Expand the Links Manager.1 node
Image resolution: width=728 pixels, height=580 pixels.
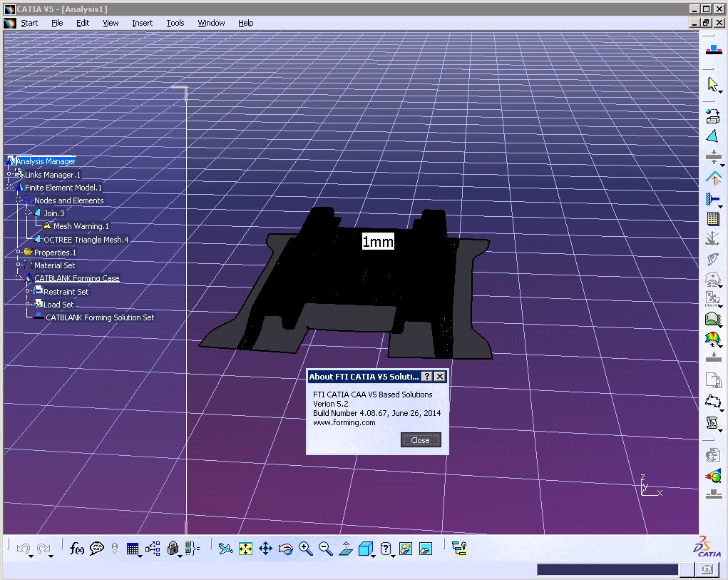pyautogui.click(x=9, y=174)
